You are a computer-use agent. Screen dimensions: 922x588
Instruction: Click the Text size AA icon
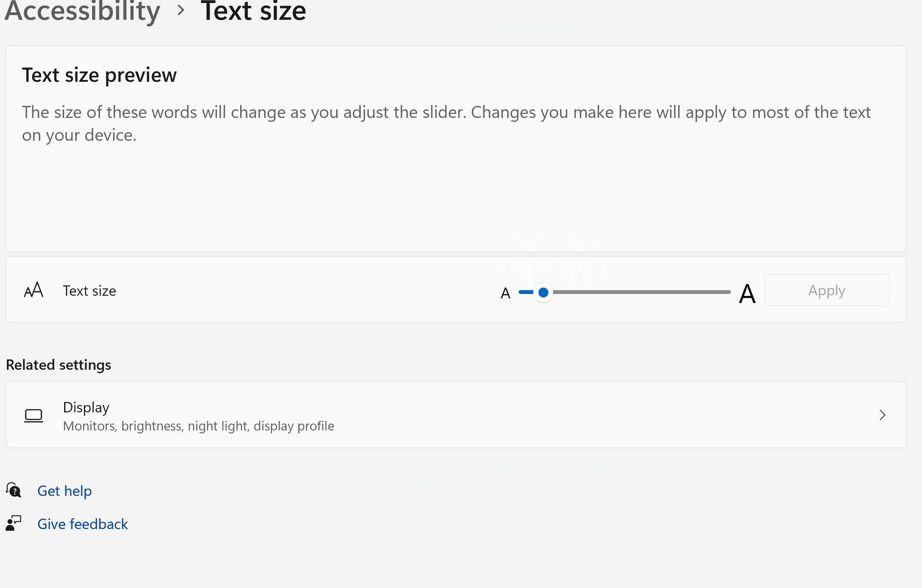coord(34,291)
